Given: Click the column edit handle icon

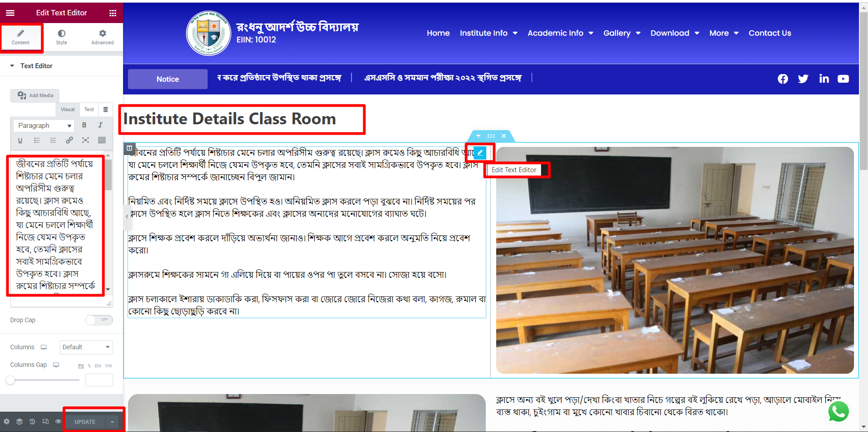Looking at the screenshot, I should [x=129, y=148].
